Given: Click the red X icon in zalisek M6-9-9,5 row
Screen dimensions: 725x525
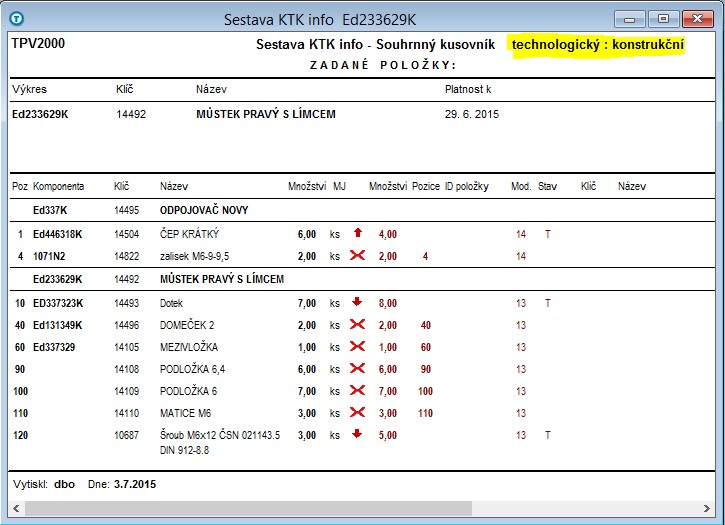Looking at the screenshot, I should (357, 256).
